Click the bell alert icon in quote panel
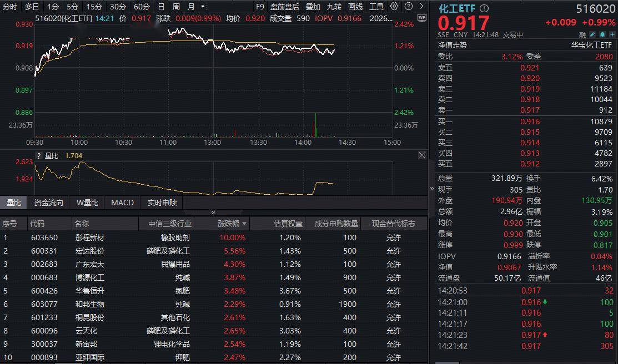Screen dimensions: 618x364 602,34
